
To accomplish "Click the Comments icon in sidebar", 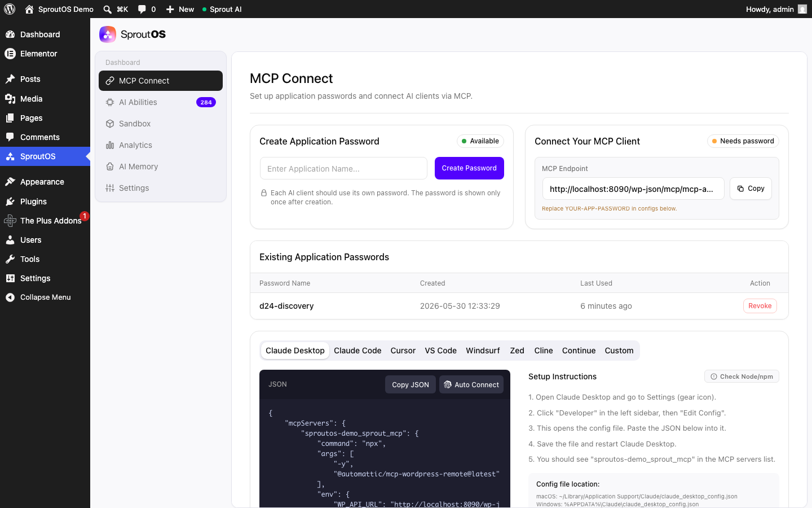I will [x=10, y=137].
